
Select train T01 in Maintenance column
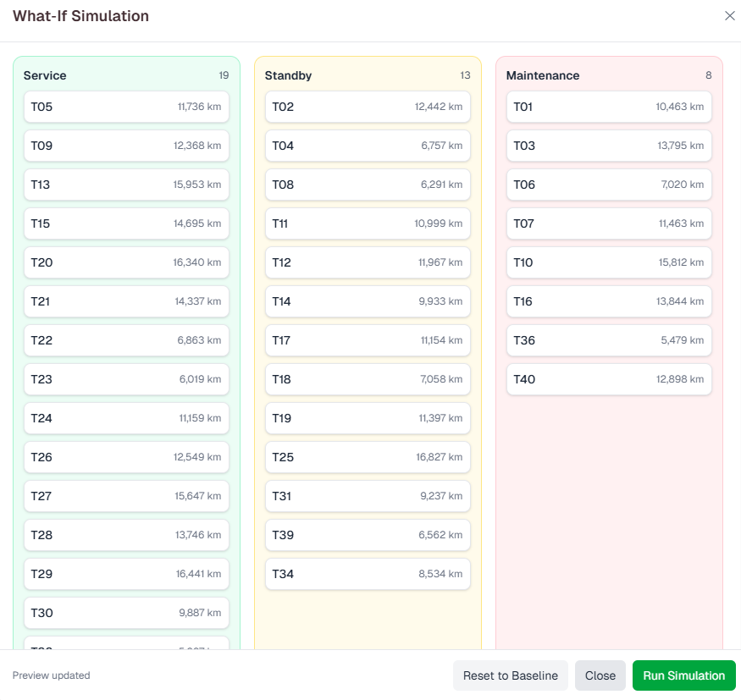click(609, 107)
